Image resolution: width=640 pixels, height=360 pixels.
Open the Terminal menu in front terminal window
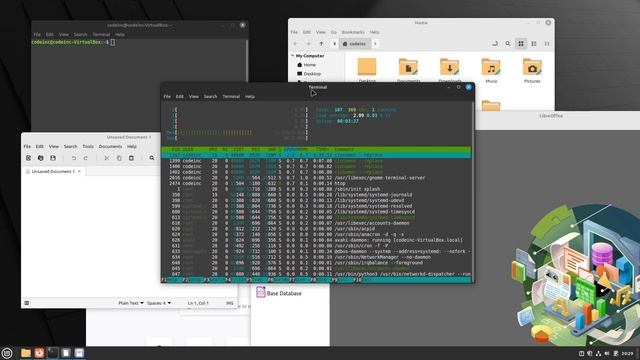tap(231, 97)
